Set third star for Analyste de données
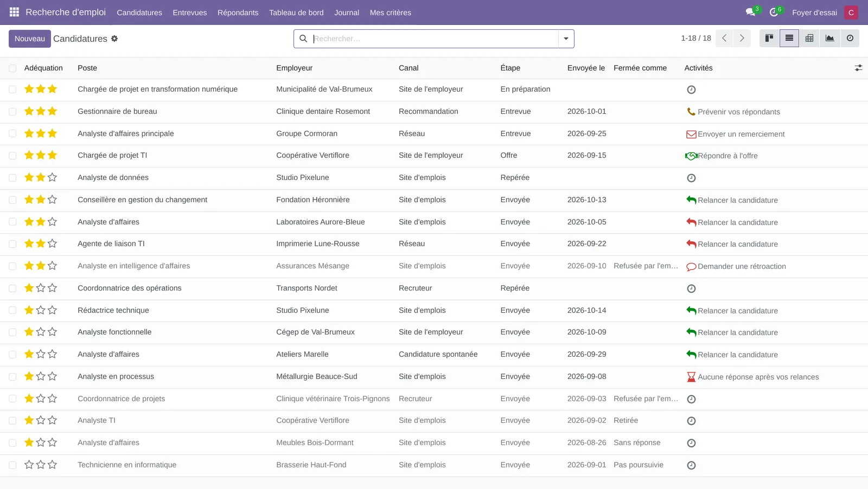This screenshot has width=868, height=489. pos(52,177)
